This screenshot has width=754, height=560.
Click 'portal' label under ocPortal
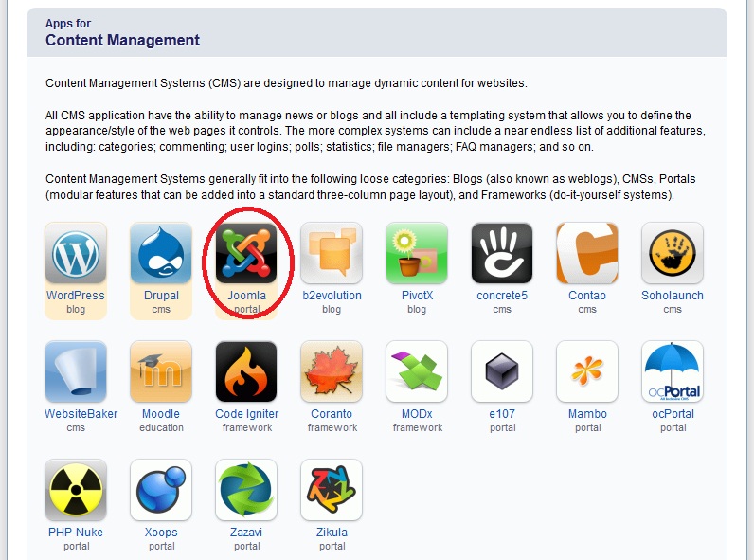click(x=673, y=427)
